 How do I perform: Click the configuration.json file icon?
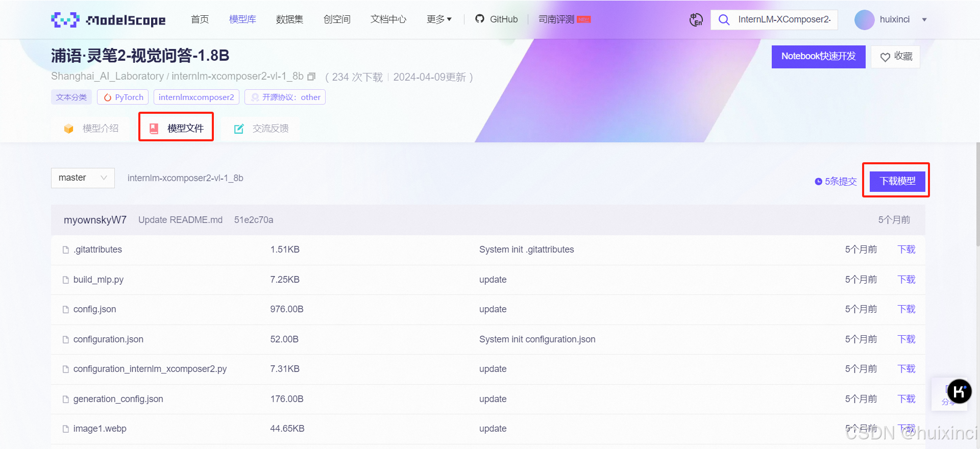(65, 340)
